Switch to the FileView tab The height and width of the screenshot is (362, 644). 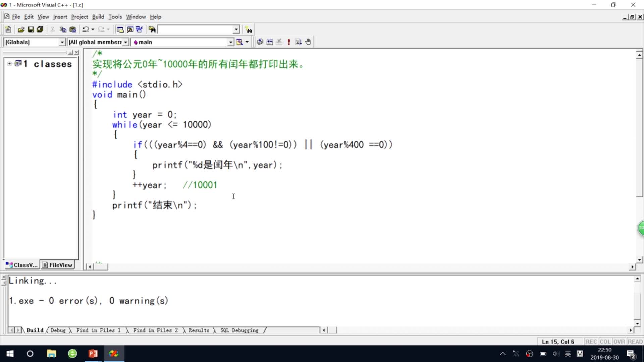pos(58,265)
